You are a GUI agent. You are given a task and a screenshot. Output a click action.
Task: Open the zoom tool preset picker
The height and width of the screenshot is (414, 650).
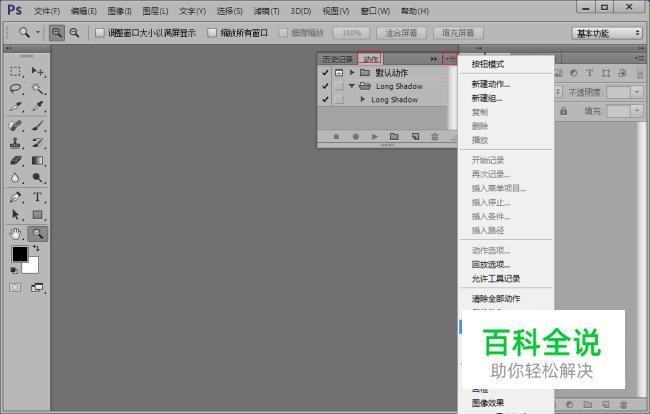coord(38,32)
